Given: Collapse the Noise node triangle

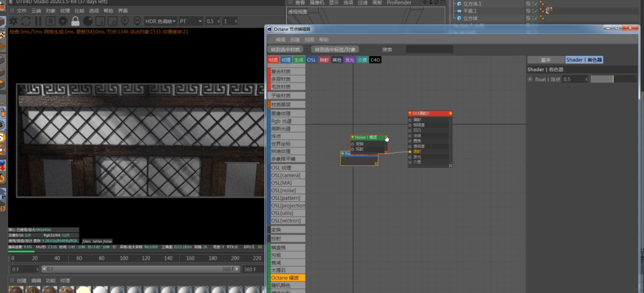Looking at the screenshot, I should point(352,137).
